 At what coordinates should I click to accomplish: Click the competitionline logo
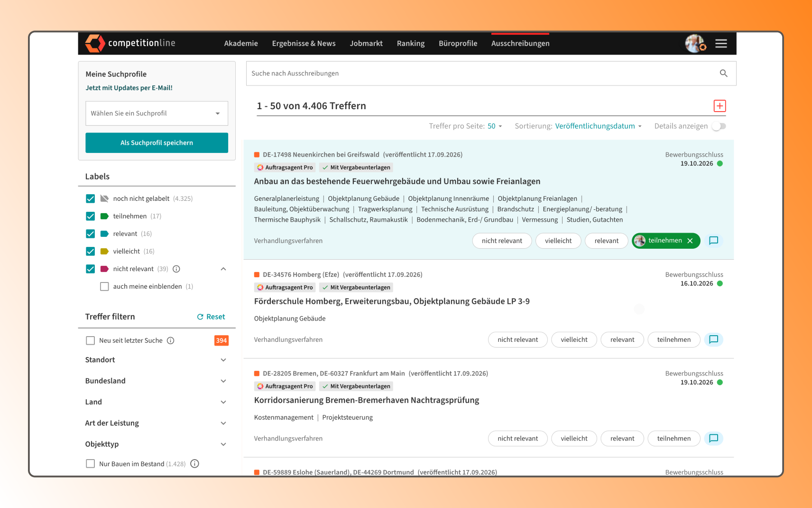pyautogui.click(x=130, y=43)
